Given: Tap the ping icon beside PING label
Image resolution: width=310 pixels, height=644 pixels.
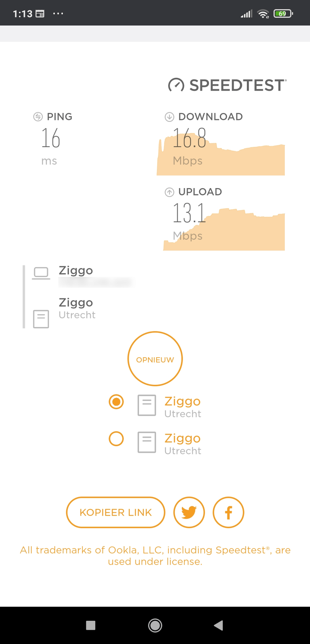Looking at the screenshot, I should (x=38, y=117).
